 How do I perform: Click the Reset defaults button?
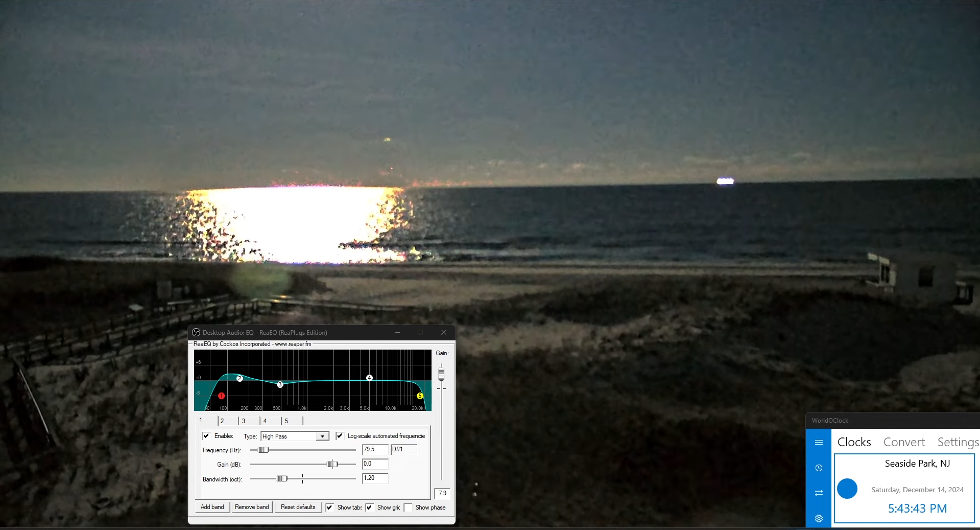[x=298, y=507]
